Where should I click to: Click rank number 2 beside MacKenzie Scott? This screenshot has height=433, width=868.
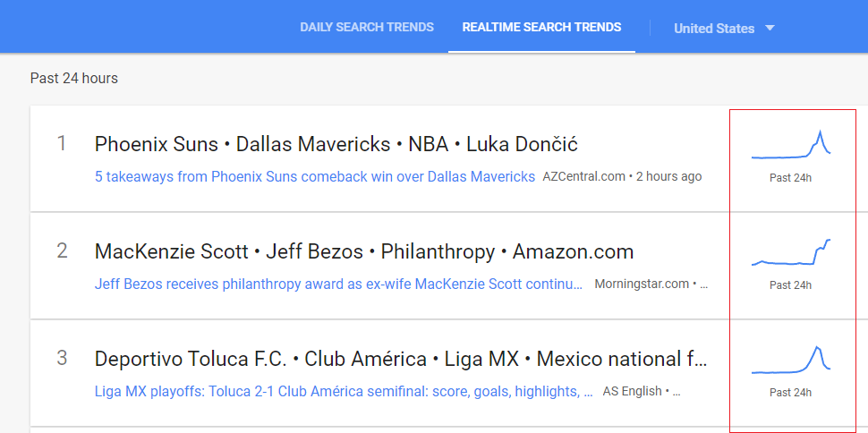[x=62, y=250]
